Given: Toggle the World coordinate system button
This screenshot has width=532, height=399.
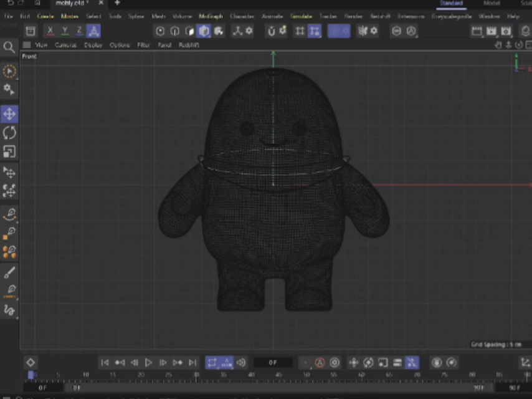Looking at the screenshot, I should [x=93, y=31].
